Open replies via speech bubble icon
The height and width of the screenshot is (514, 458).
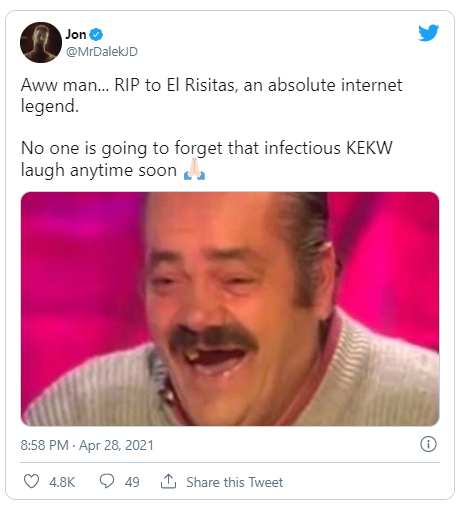107,481
